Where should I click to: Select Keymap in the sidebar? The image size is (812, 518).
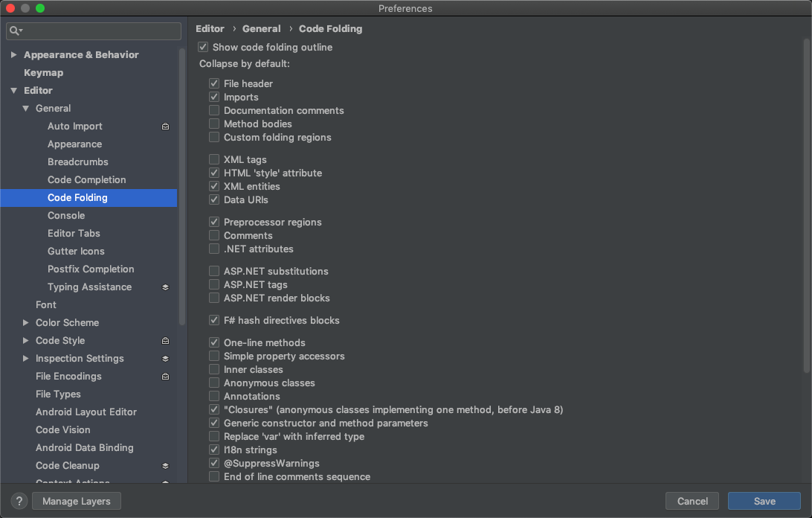pos(43,73)
